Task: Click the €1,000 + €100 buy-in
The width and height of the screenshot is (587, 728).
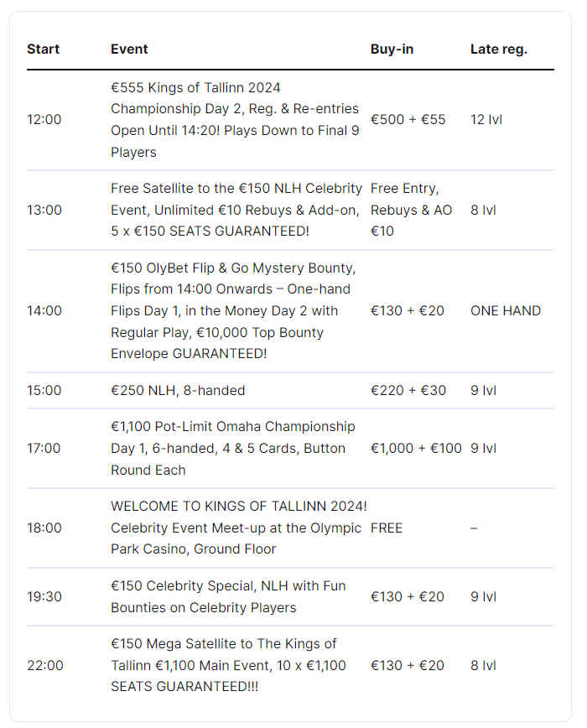Action: tap(416, 448)
